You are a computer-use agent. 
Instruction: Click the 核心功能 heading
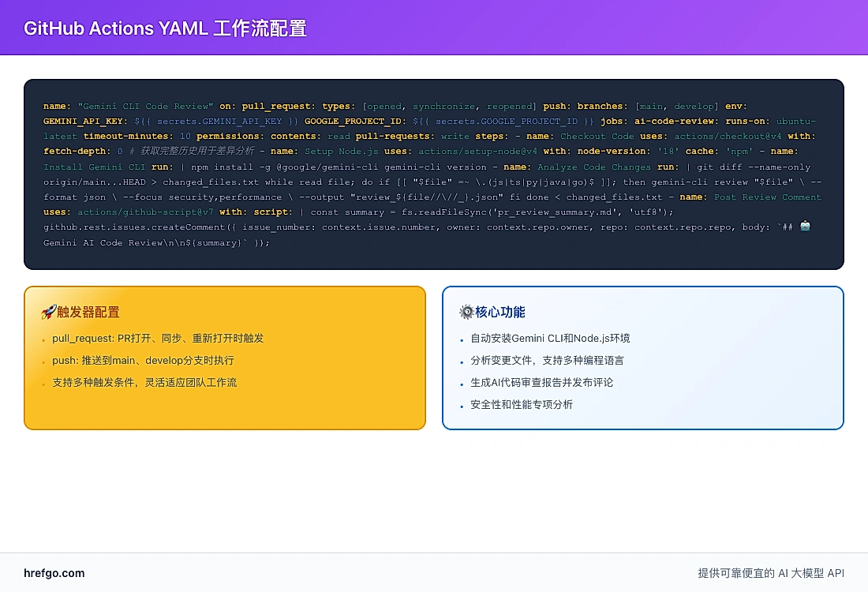tap(499, 313)
